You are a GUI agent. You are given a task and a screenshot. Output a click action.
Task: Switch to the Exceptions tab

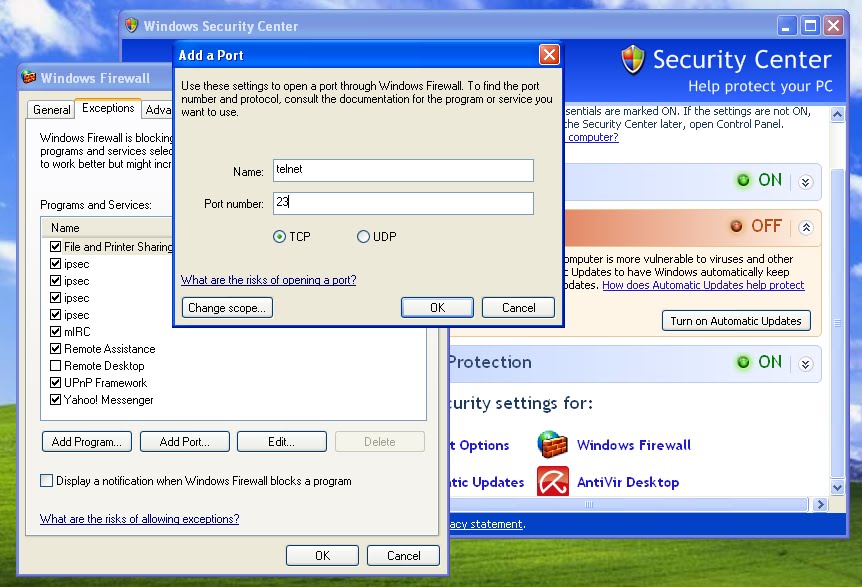tap(108, 108)
